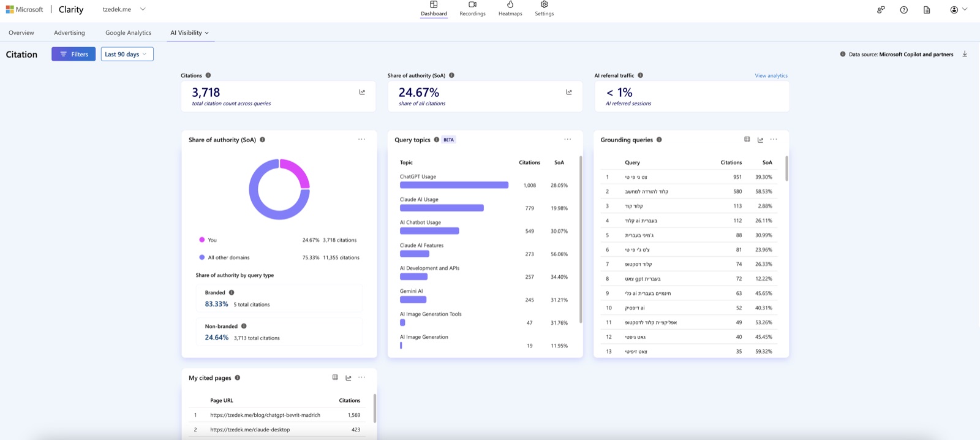Select the Claude AI Features topic row
Image resolution: width=980 pixels, height=440 pixels.
pos(484,249)
